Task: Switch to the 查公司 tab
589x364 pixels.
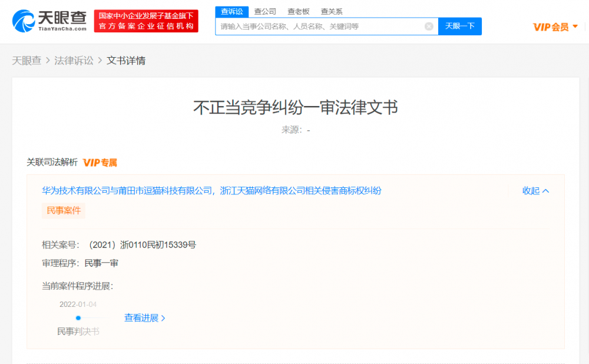Action: coord(265,11)
